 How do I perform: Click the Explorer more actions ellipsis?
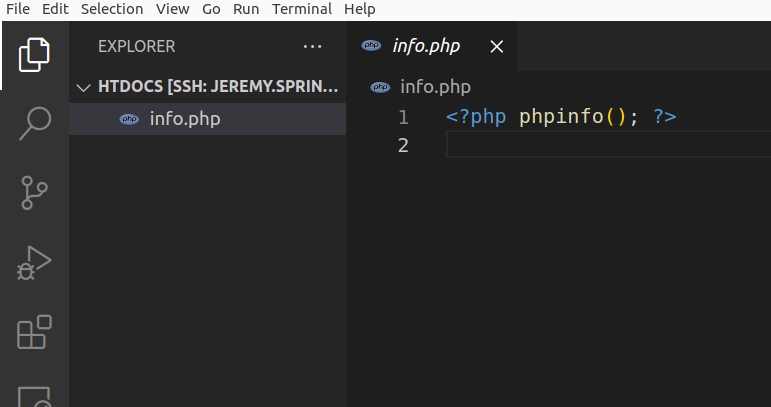click(312, 46)
